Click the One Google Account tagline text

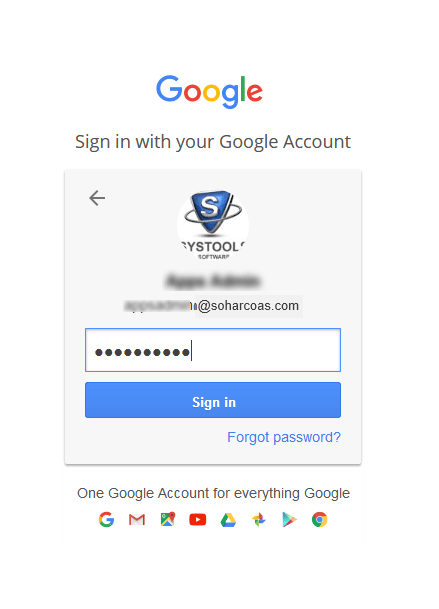[x=213, y=493]
